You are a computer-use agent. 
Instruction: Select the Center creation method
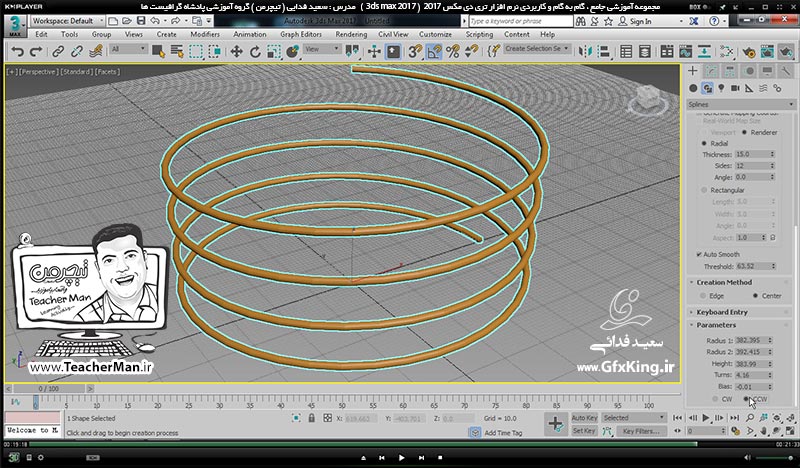(x=755, y=296)
